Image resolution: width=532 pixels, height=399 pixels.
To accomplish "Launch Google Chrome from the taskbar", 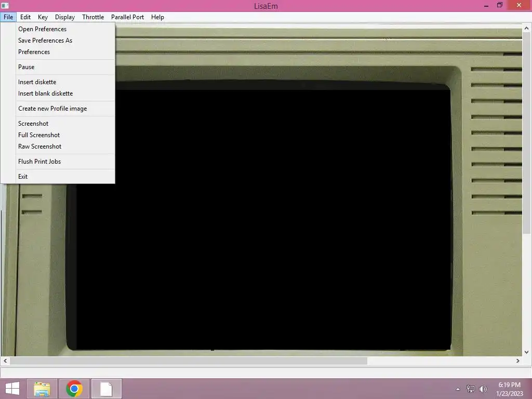I will pos(74,389).
